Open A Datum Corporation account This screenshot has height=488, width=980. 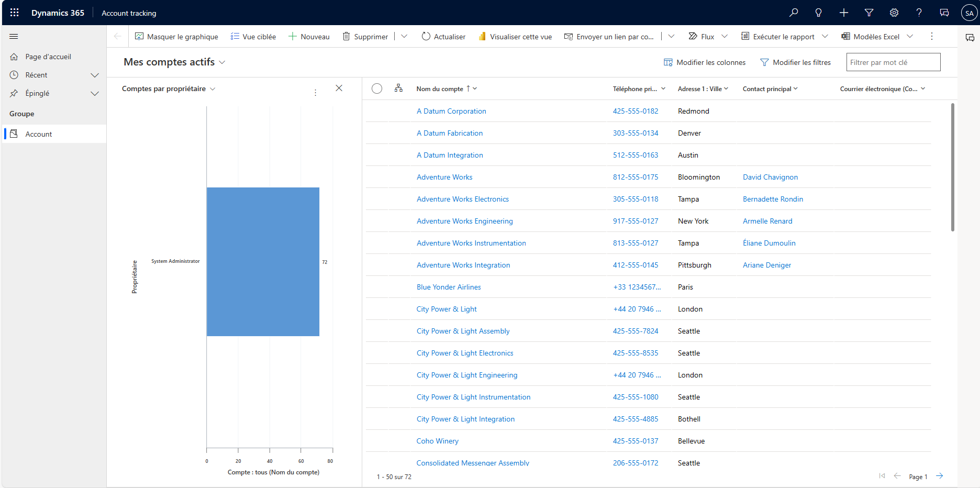click(x=451, y=111)
